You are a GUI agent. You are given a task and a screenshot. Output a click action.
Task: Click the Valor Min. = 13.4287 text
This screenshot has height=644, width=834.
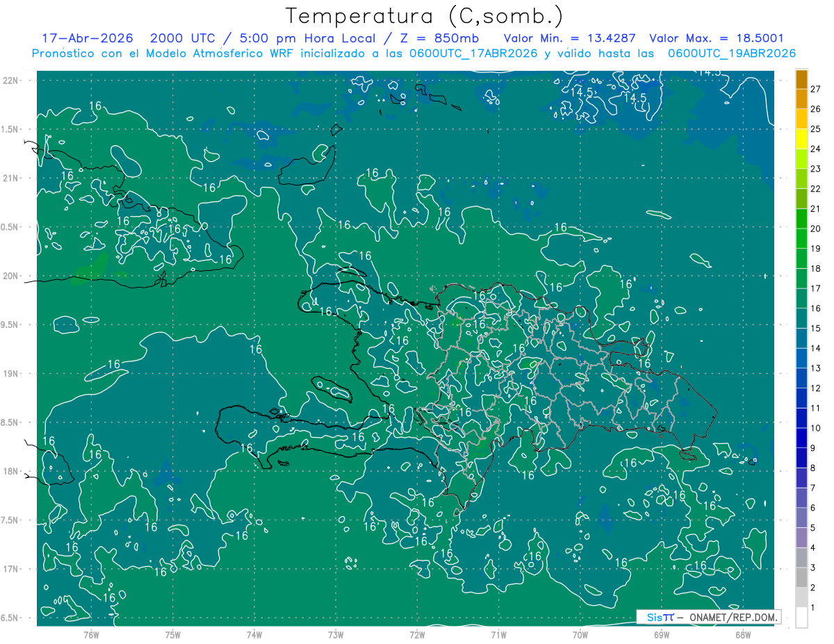pyautogui.click(x=571, y=38)
